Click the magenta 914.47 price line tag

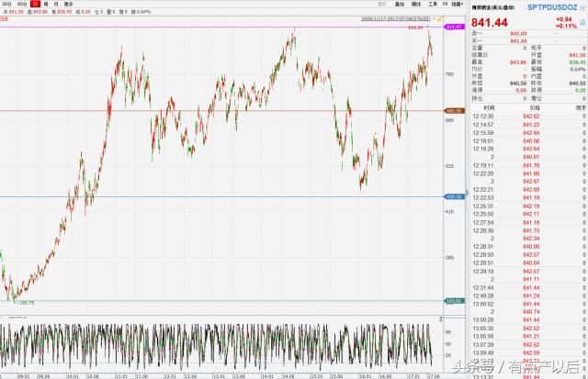tap(455, 27)
